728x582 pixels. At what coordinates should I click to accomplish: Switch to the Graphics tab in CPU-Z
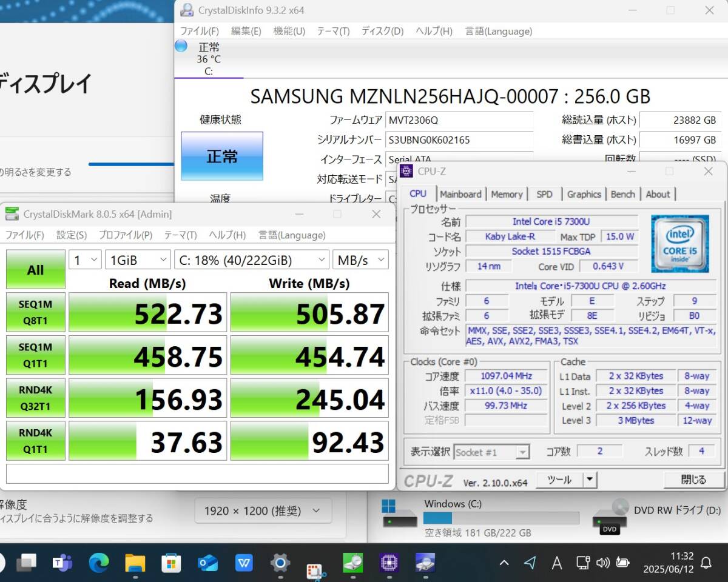tap(584, 194)
